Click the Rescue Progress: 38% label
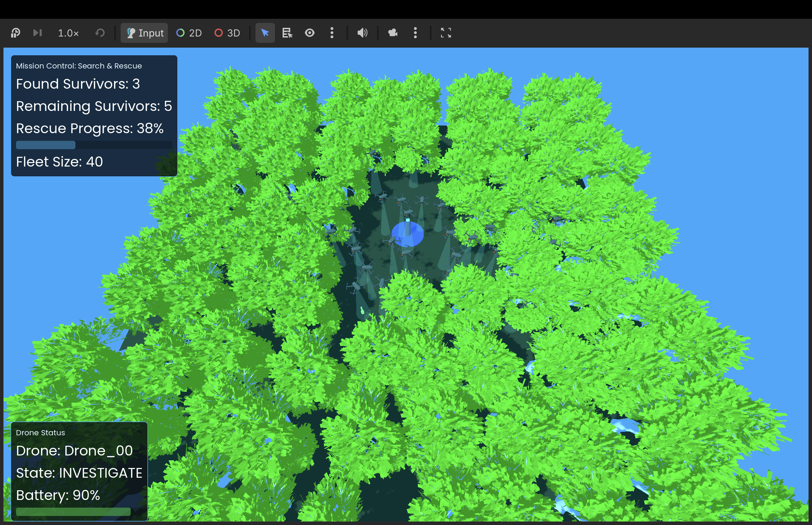The height and width of the screenshot is (525, 812). tap(90, 128)
